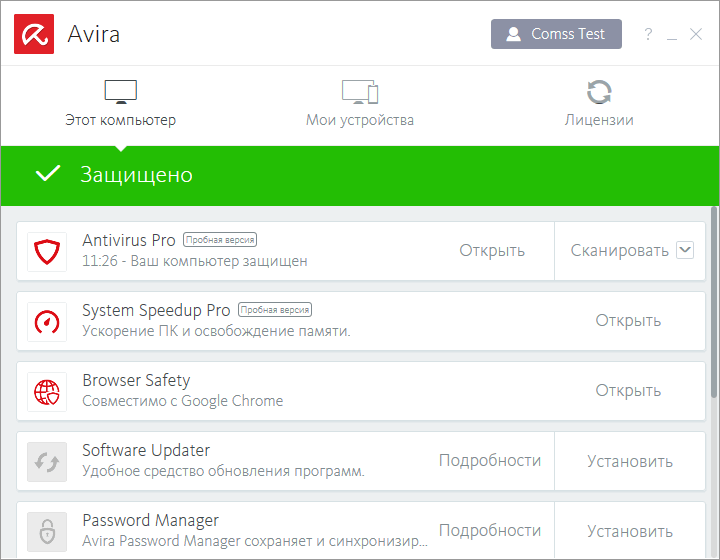Click the Password Manager lock icon
The width and height of the screenshot is (720, 560).
coord(47,532)
